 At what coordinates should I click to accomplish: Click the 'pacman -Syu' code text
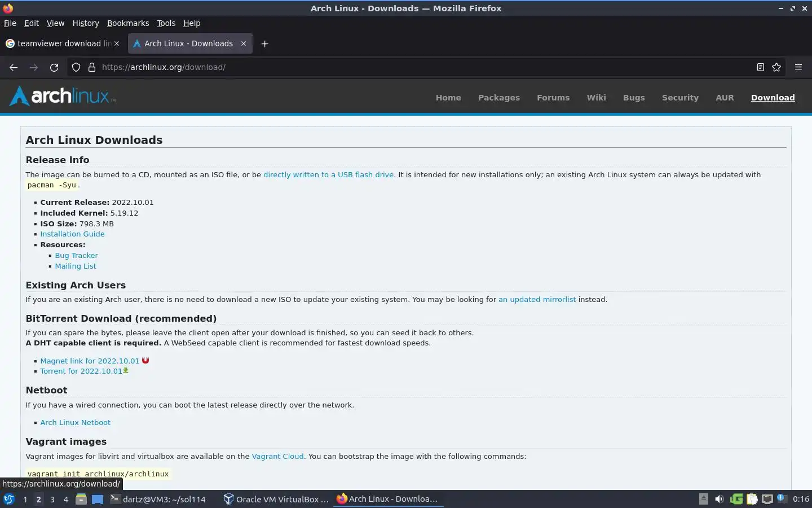coord(51,185)
